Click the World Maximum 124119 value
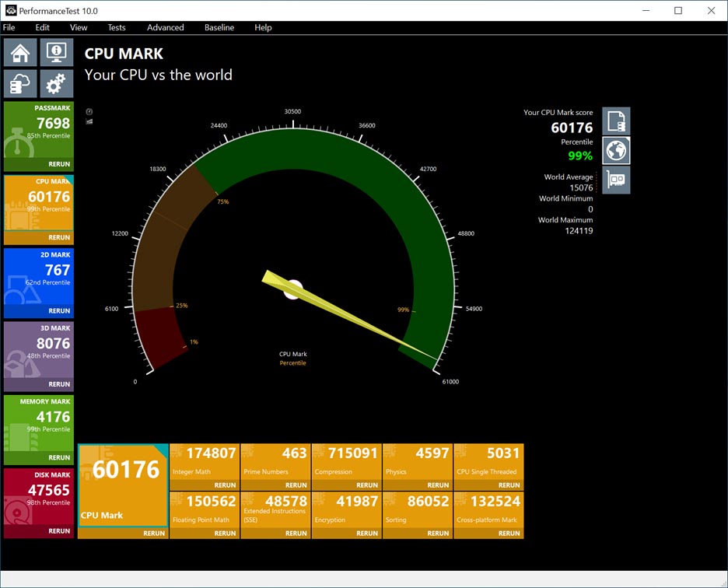 579,231
